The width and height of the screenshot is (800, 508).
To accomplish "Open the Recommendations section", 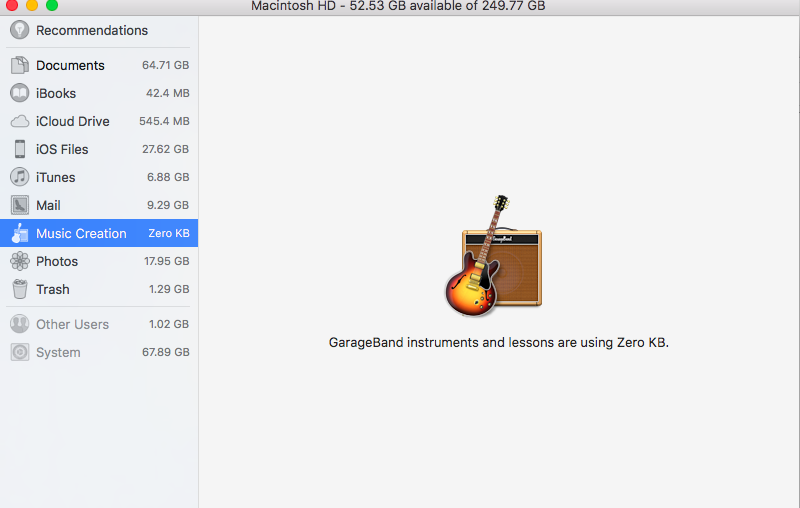I will 92,31.
